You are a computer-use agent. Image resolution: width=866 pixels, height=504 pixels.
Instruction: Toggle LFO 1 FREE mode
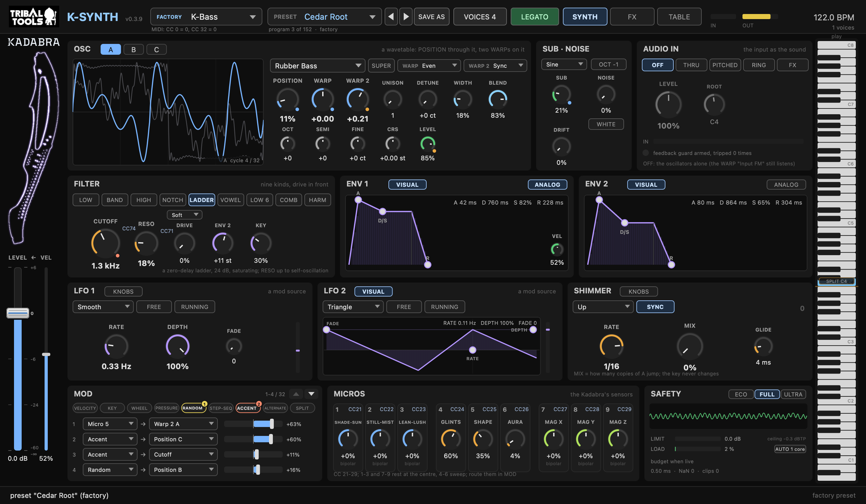pos(153,307)
